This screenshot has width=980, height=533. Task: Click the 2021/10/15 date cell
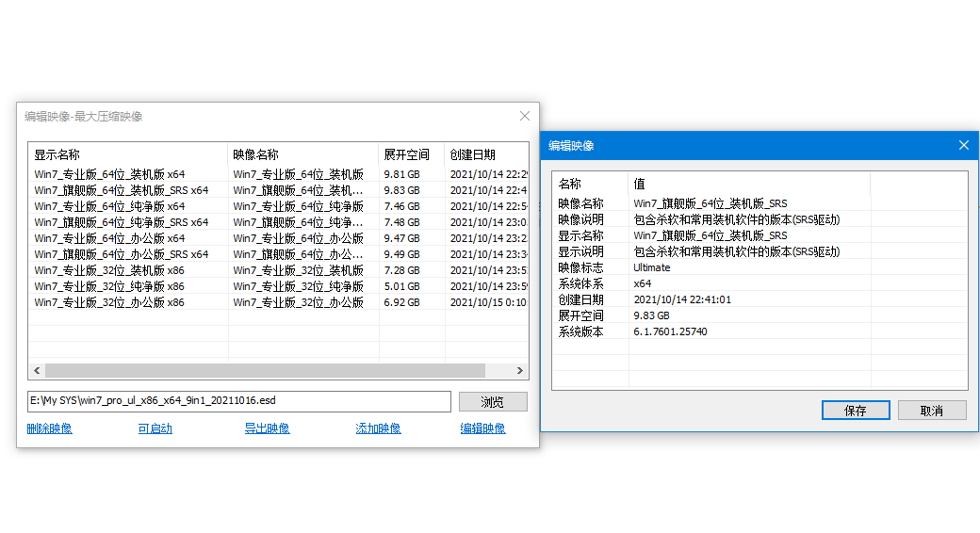coord(488,301)
